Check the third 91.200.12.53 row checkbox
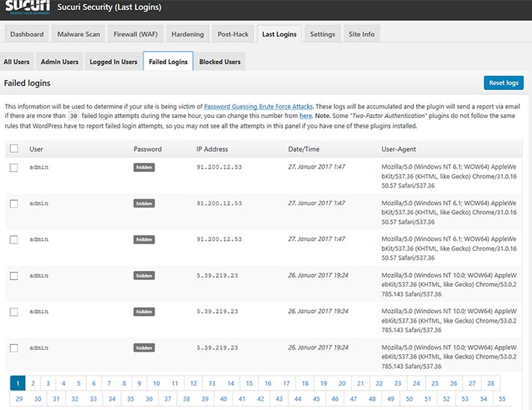Screen dimensions: 532x410 (x=14, y=240)
